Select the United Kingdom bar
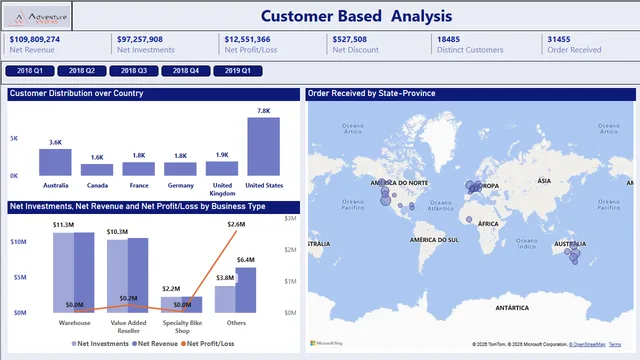This screenshot has width=640, height=360. coord(222,169)
